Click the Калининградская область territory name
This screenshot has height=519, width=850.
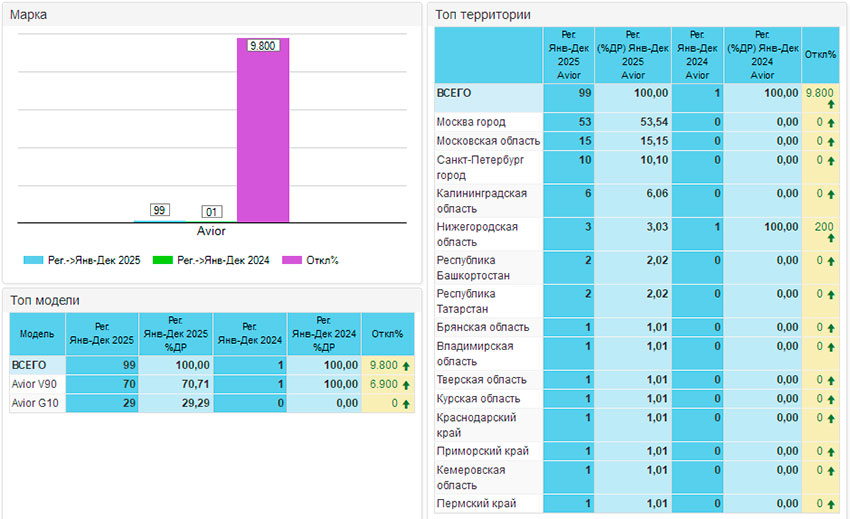(x=481, y=200)
